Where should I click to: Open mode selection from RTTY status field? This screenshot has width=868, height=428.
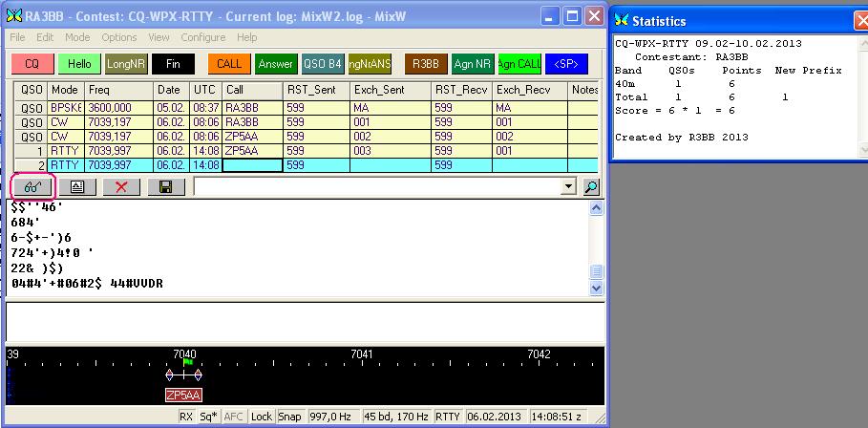448,417
